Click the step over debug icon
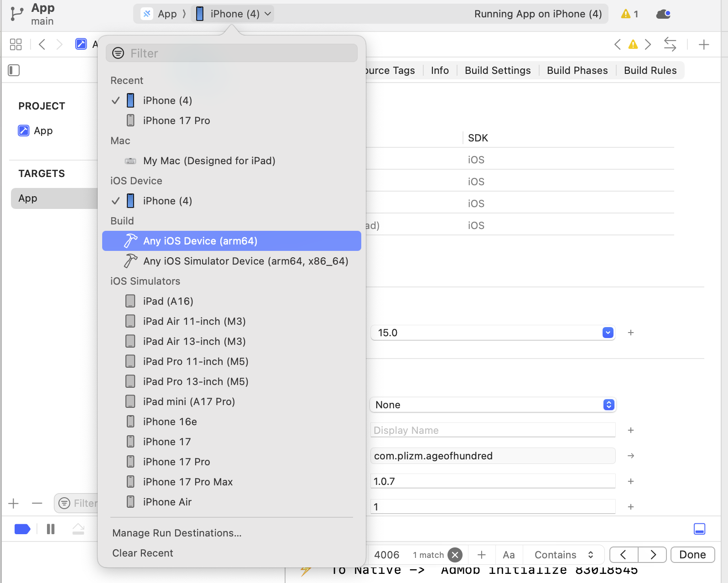 (78, 529)
